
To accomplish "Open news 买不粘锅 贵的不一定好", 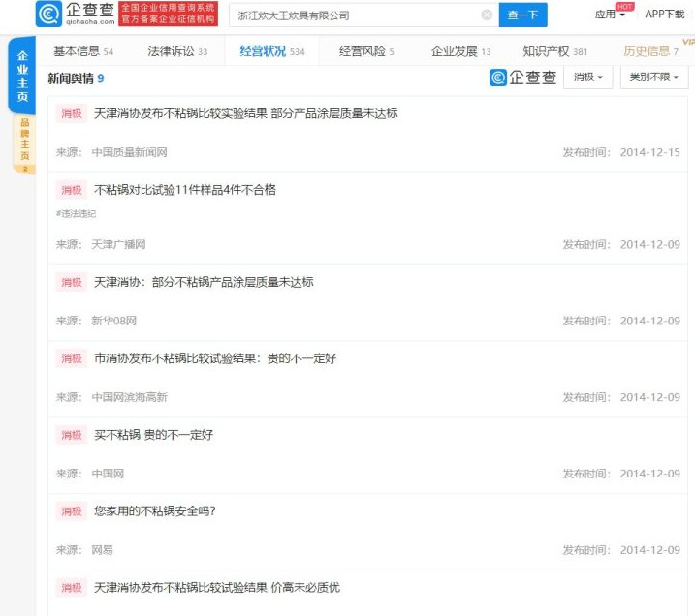I will [153, 435].
